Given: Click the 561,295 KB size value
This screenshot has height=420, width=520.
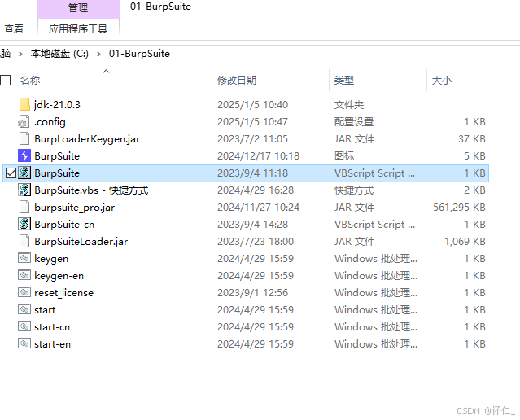Looking at the screenshot, I should 459,208.
